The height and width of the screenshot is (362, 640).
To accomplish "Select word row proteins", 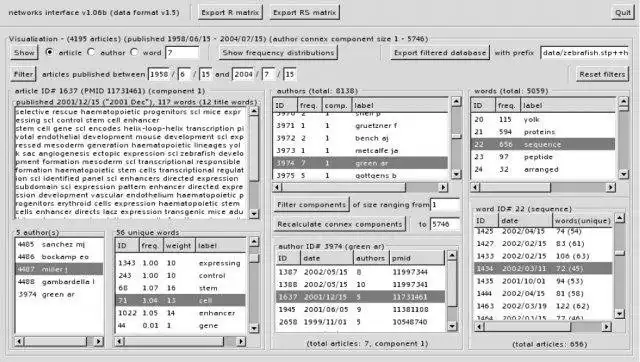I will (543, 132).
